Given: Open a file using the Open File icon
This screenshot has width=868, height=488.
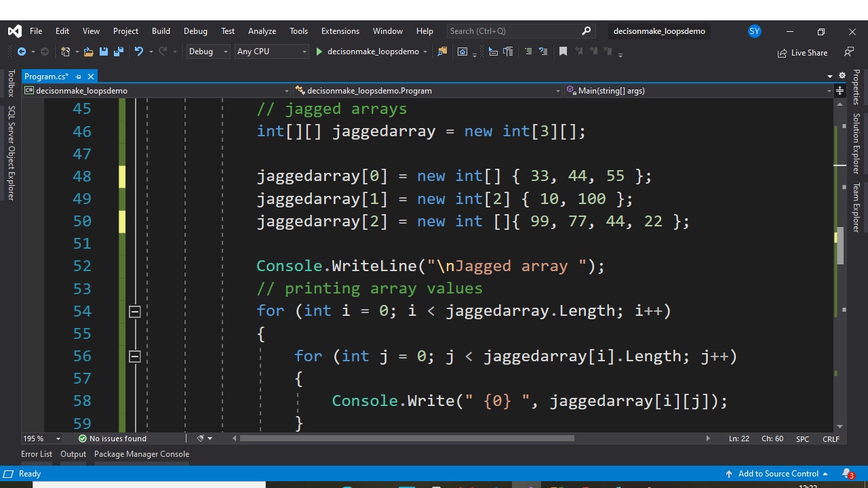Looking at the screenshot, I should click(89, 51).
